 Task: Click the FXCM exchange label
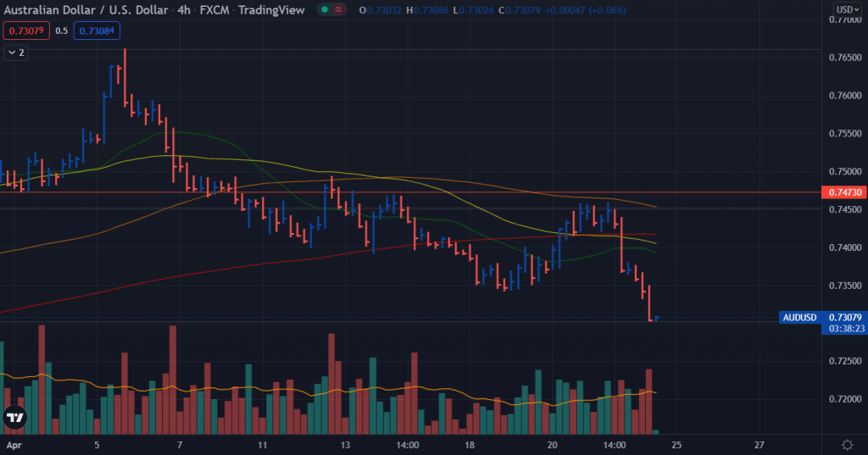214,10
